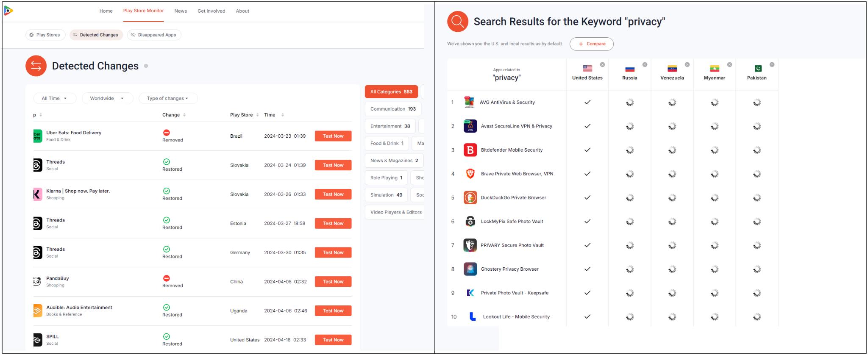868x355 pixels.
Task: Click the DuckDuckGo app icon
Action: tap(470, 197)
